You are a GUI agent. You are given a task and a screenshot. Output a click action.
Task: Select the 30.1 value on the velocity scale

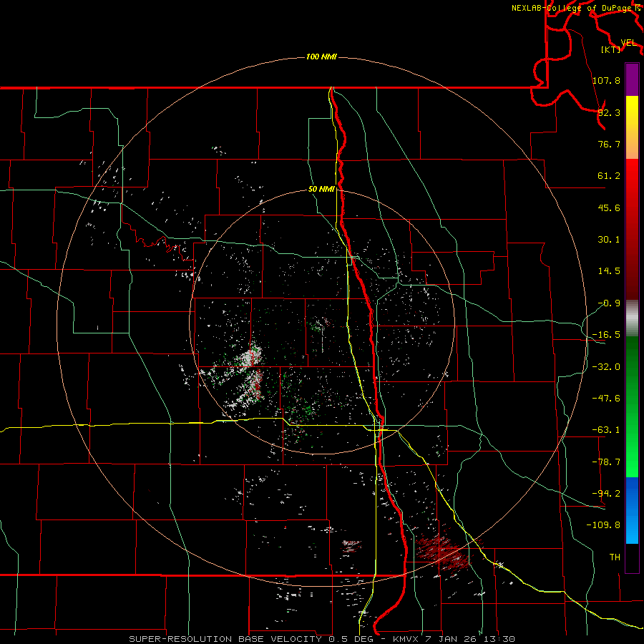(609, 240)
